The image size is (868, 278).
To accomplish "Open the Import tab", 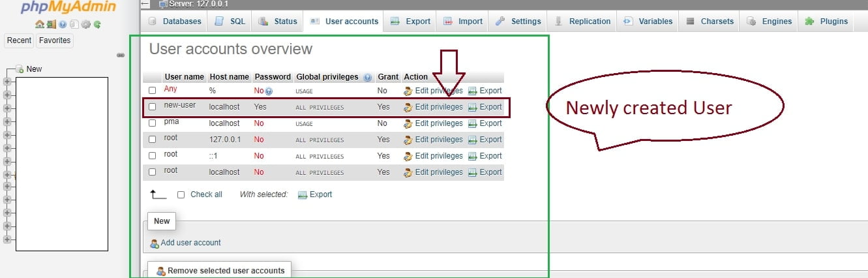I will pyautogui.click(x=463, y=21).
